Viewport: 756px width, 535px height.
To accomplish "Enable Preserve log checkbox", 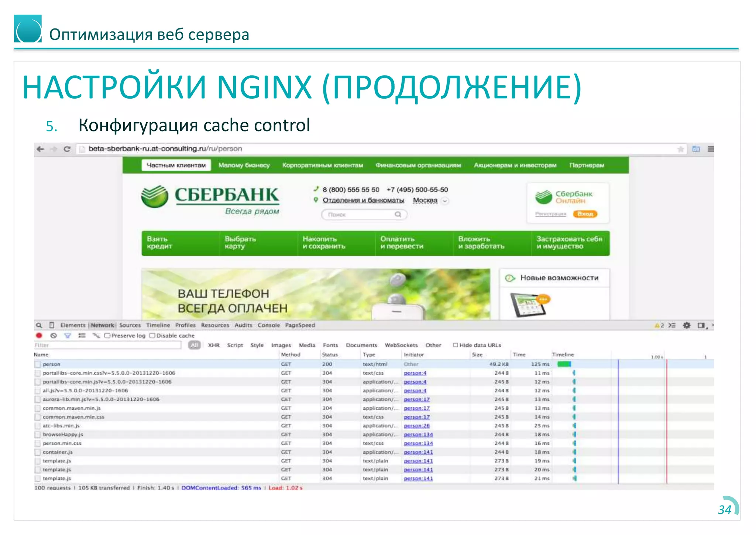I will 107,335.
